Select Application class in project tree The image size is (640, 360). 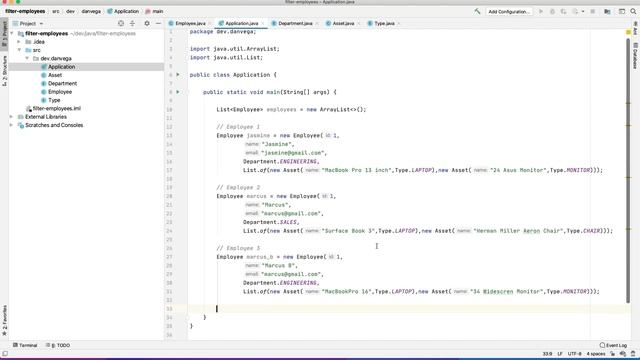click(61, 67)
